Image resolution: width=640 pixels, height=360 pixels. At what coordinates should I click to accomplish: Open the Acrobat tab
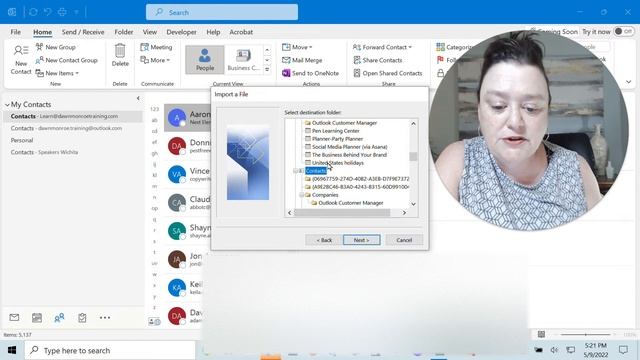[x=241, y=32]
